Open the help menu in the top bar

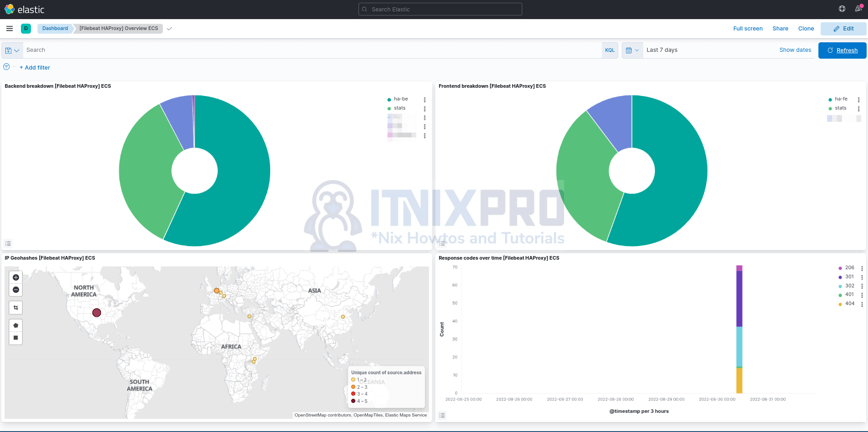[841, 9]
